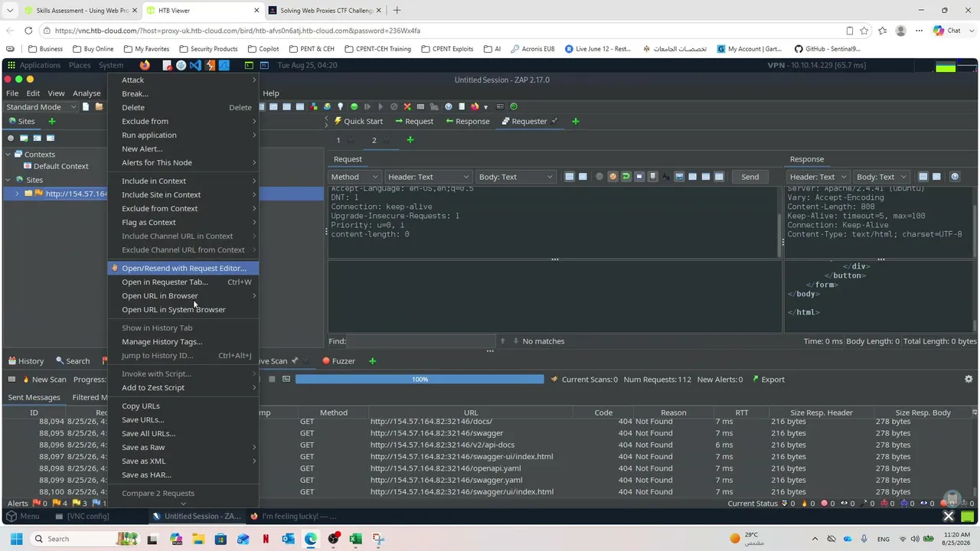This screenshot has width=980, height=551.
Task: Open the Request Body: Text dropdown
Action: coord(515,177)
